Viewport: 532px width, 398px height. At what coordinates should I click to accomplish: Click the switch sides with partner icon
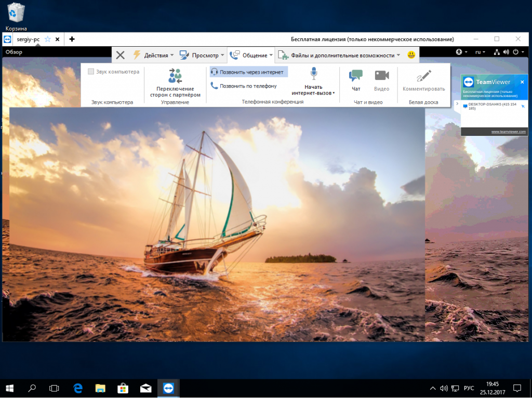point(175,76)
